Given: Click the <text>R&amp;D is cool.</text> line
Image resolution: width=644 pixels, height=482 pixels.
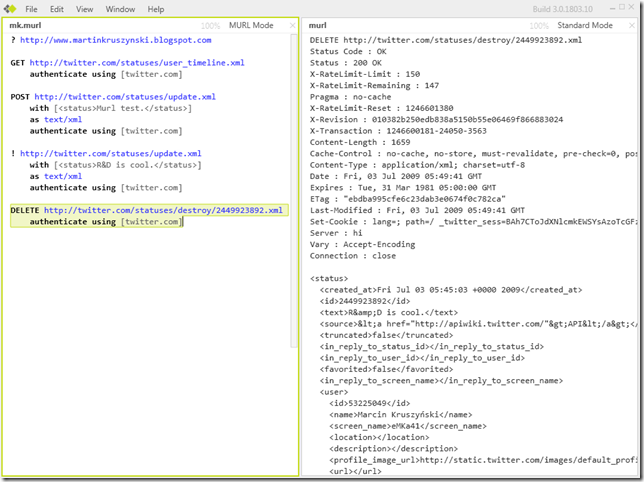Looking at the screenshot, I should pyautogui.click(x=389, y=312).
